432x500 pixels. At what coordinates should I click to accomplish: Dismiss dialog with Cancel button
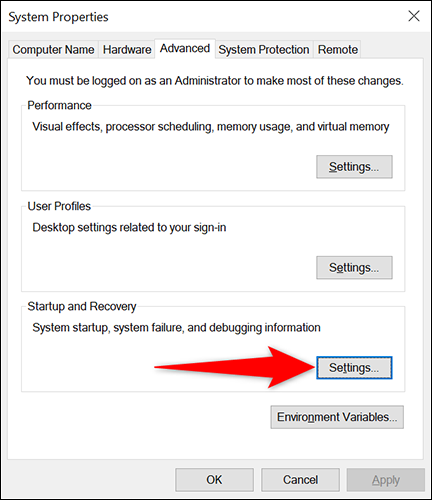tap(300, 480)
